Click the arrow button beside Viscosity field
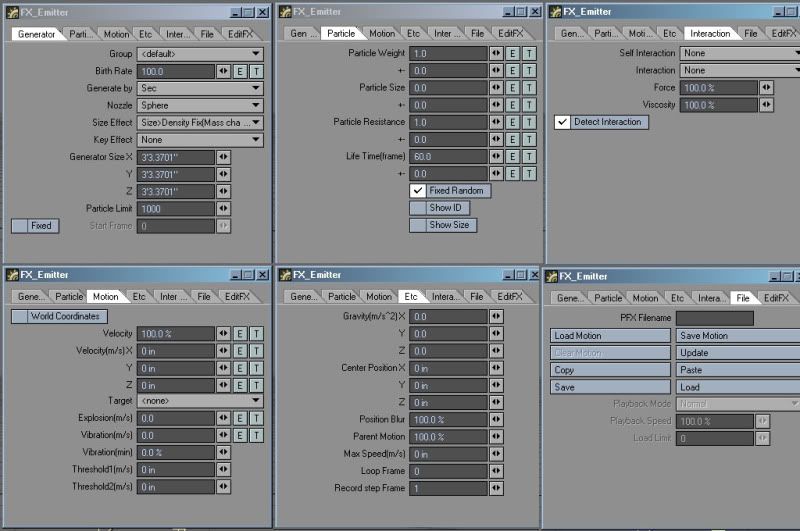 (x=766, y=105)
